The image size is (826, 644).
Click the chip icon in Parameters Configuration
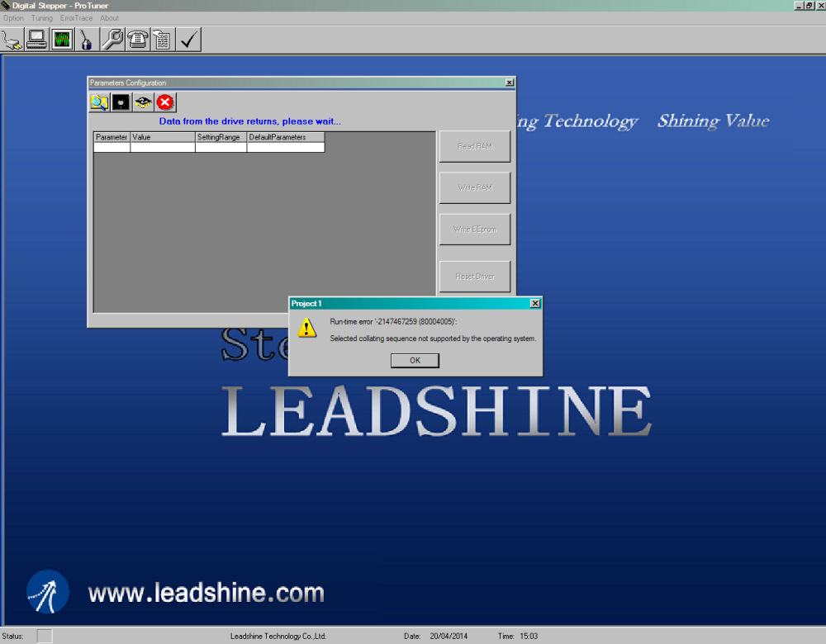tap(143, 102)
